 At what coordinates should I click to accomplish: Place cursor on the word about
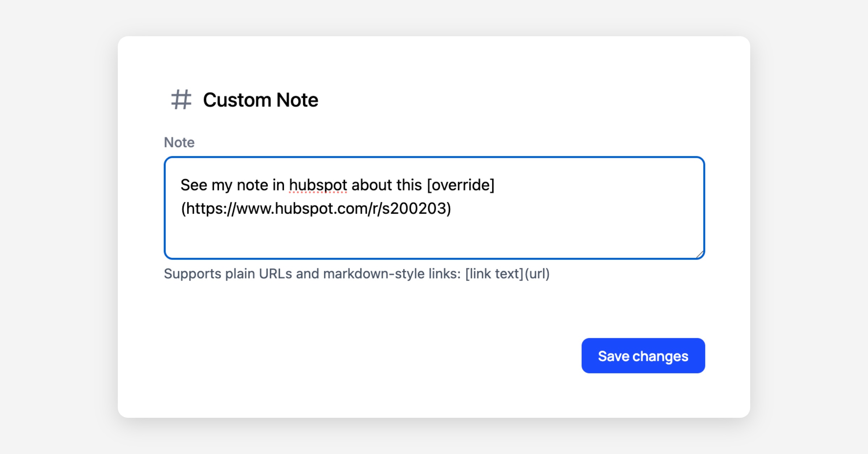pos(371,185)
